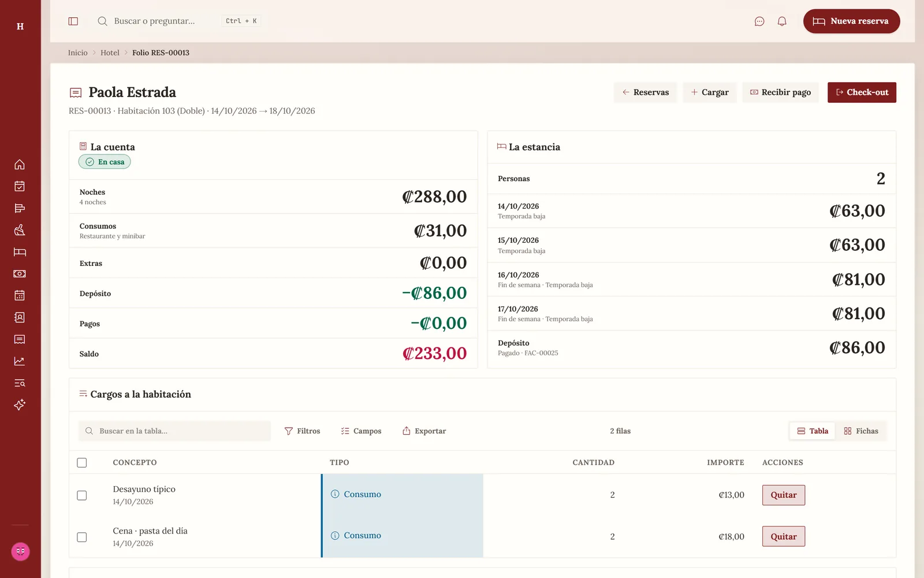Screen dimensions: 924x578
Task: Click the Nueva reserva button
Action: 851,21
